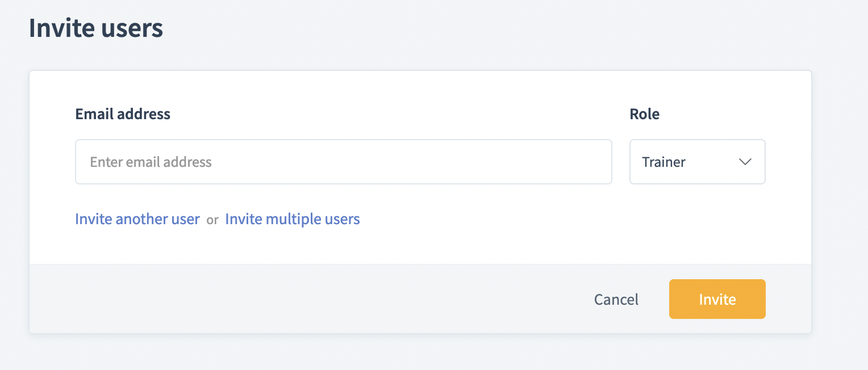Click the "or" text between the links

[x=212, y=220]
